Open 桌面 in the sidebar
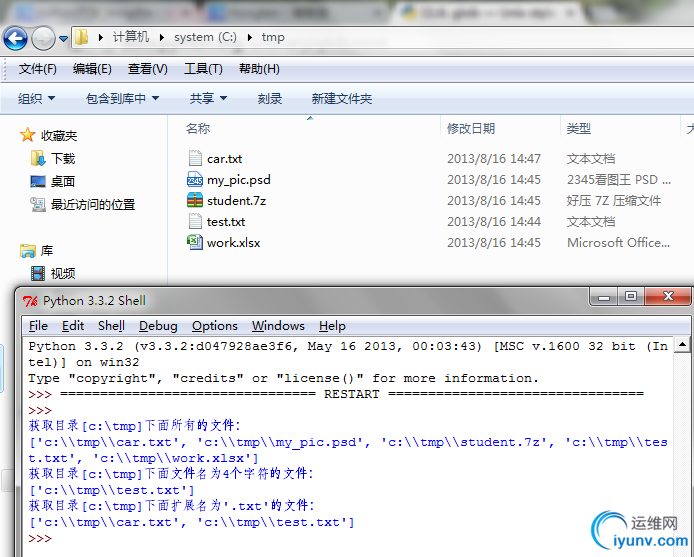This screenshot has height=557, width=694. pyautogui.click(x=62, y=182)
